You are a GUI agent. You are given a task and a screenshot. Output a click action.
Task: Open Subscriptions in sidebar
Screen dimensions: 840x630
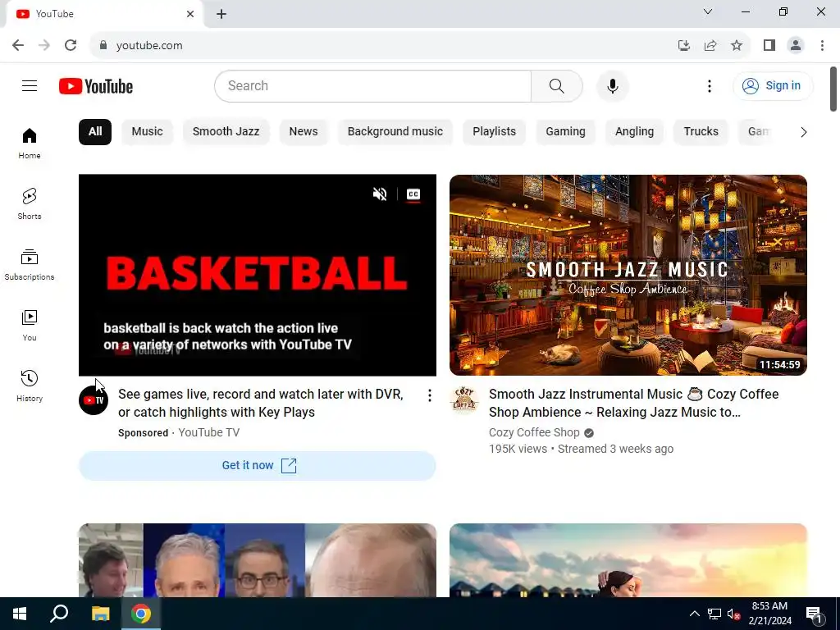pyautogui.click(x=30, y=265)
